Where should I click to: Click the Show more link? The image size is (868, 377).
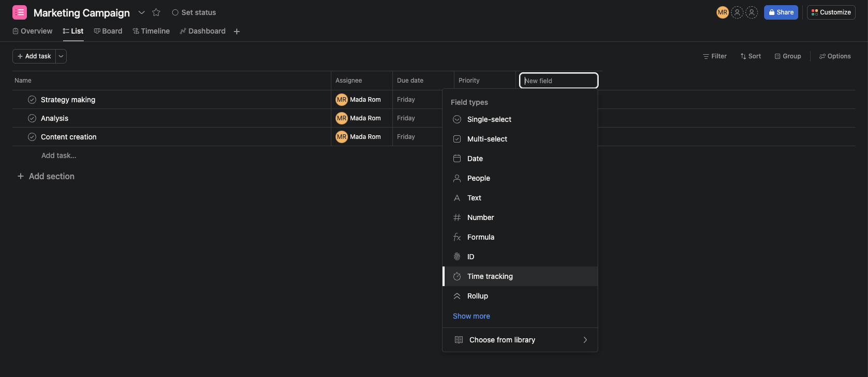[471, 316]
